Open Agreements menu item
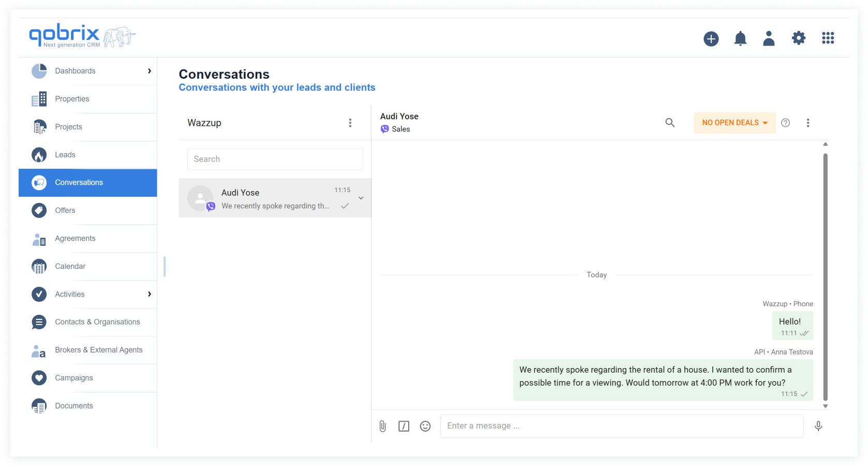The width and height of the screenshot is (868, 468). pyautogui.click(x=88, y=238)
